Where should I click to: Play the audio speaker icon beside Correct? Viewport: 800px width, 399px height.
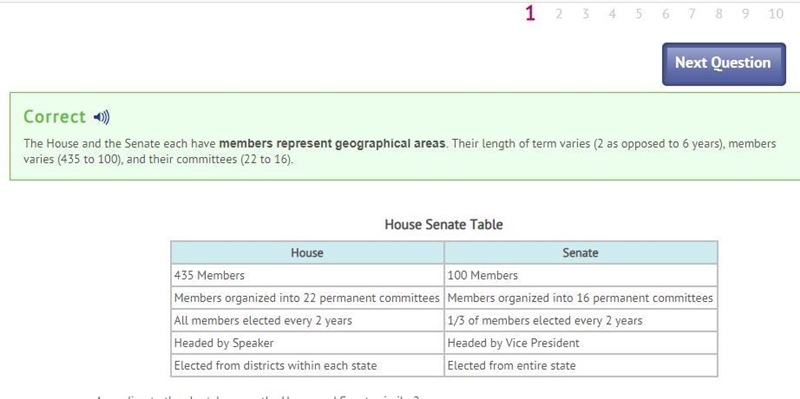[x=102, y=117]
